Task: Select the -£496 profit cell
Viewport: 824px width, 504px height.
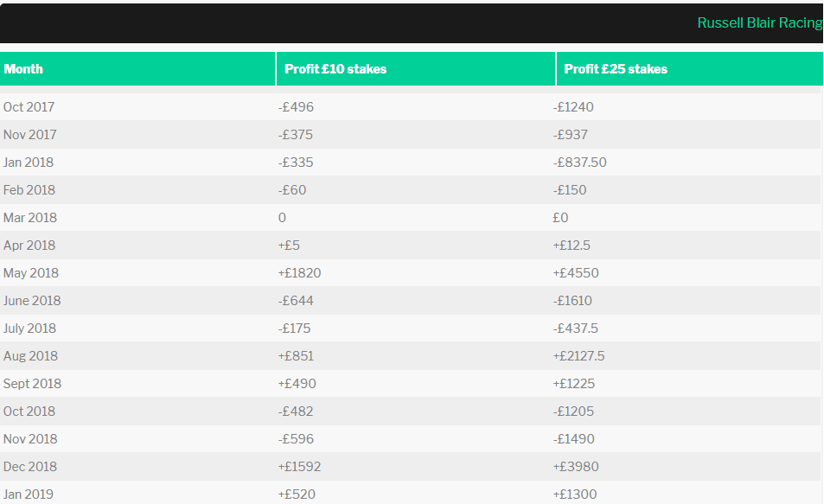Action: point(296,107)
